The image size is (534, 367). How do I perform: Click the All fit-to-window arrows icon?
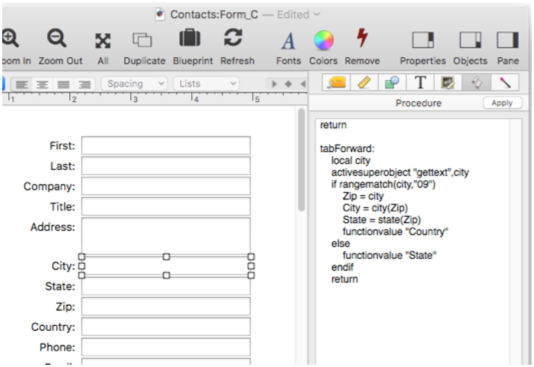coord(103,41)
